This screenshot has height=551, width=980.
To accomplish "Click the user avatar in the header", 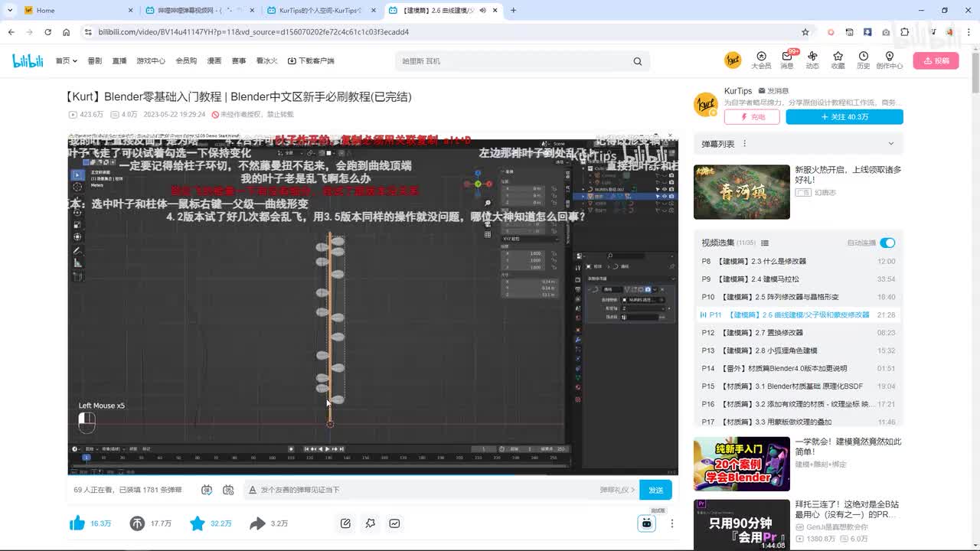I will (733, 60).
